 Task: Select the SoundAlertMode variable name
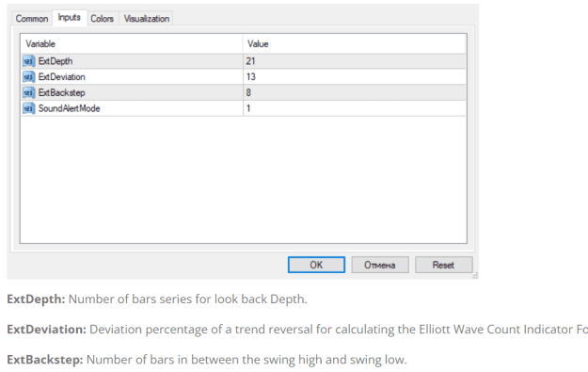click(70, 108)
